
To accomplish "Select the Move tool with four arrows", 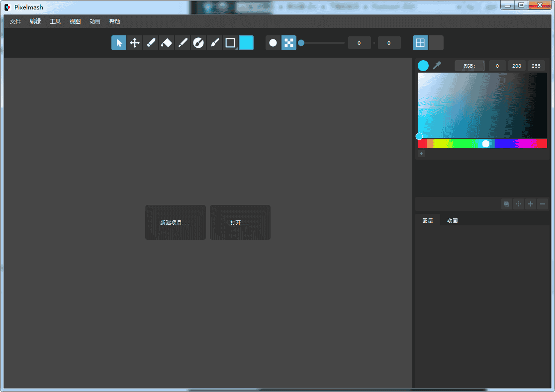I will [135, 43].
